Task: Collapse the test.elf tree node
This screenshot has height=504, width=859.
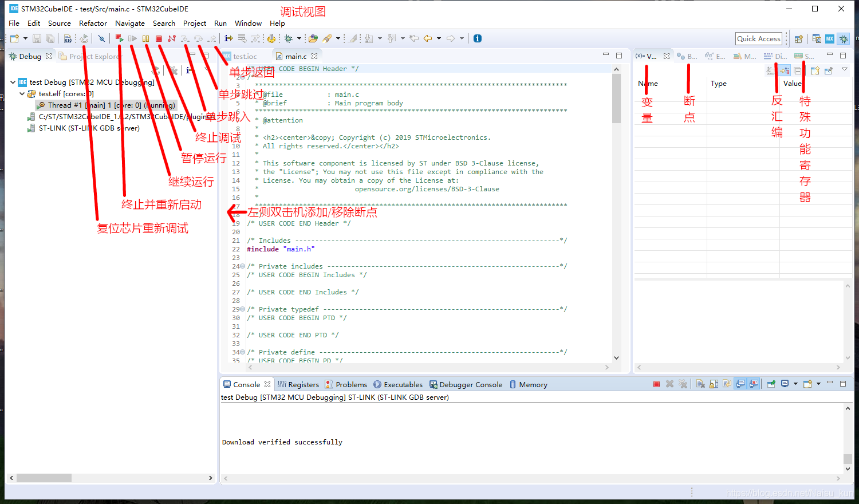Action: (x=22, y=93)
